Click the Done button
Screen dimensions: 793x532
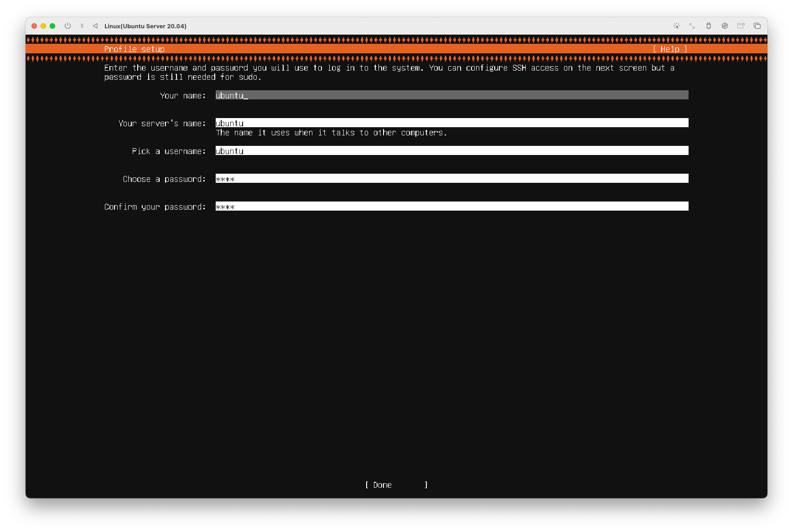396,485
